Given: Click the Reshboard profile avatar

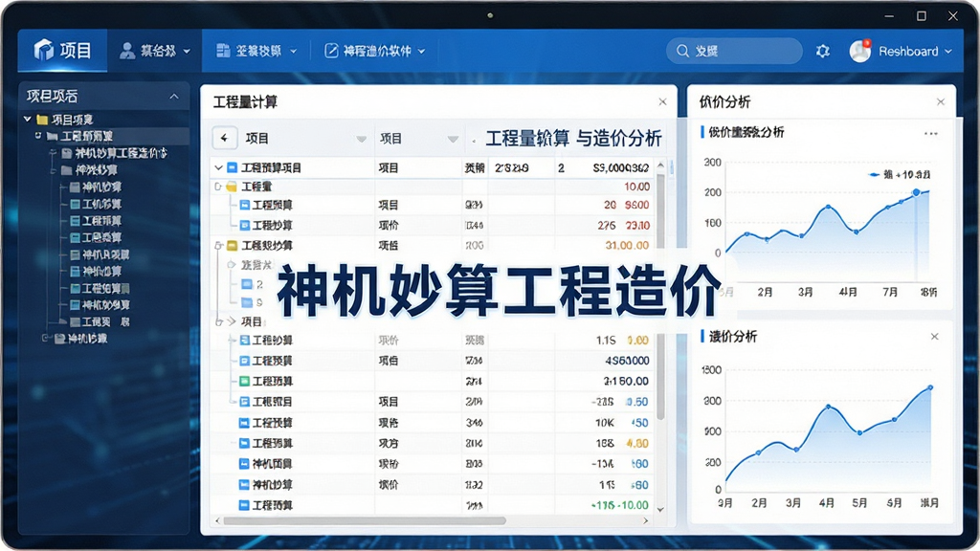Looking at the screenshot, I should tap(860, 51).
